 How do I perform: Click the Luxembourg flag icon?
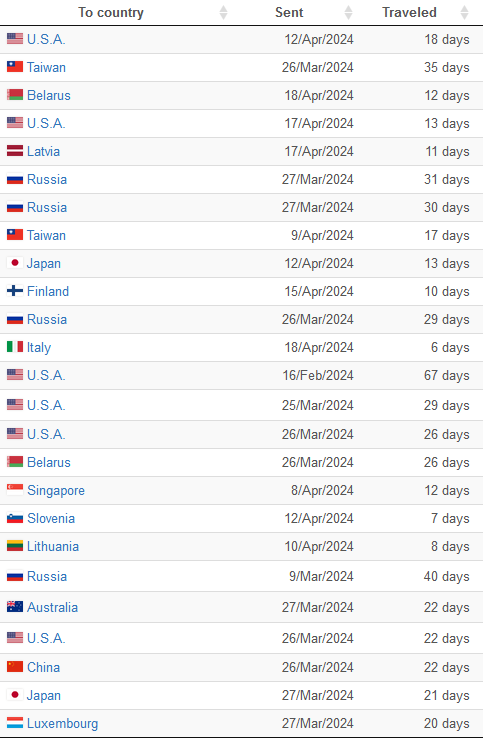click(x=15, y=723)
